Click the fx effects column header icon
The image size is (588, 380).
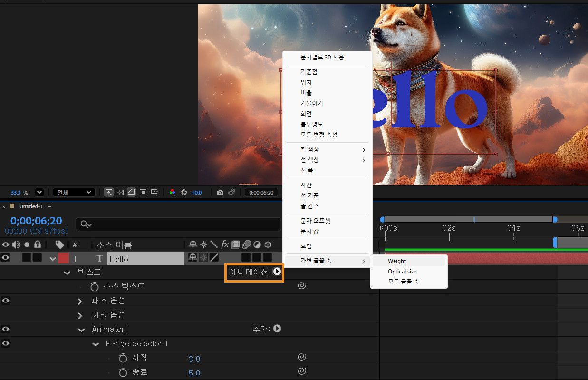point(225,244)
